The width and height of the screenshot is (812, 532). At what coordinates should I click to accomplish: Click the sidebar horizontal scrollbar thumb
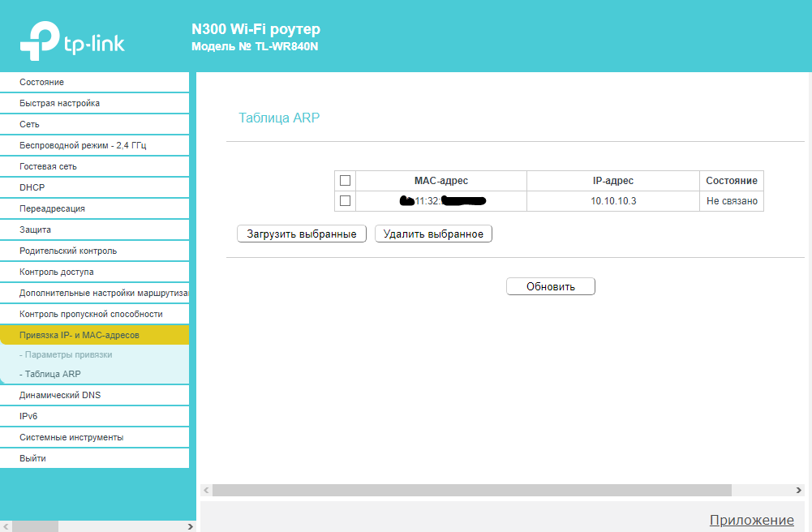pyautogui.click(x=35, y=526)
